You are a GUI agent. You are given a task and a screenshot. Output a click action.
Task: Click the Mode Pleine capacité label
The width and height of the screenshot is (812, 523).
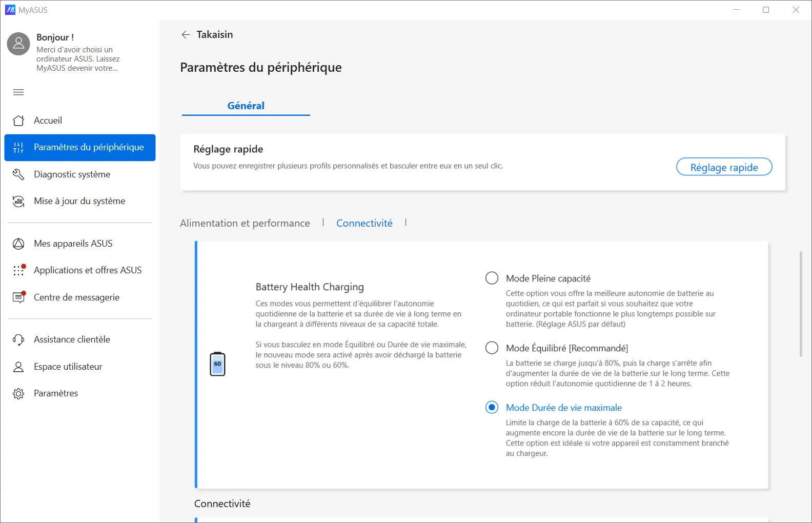[548, 278]
